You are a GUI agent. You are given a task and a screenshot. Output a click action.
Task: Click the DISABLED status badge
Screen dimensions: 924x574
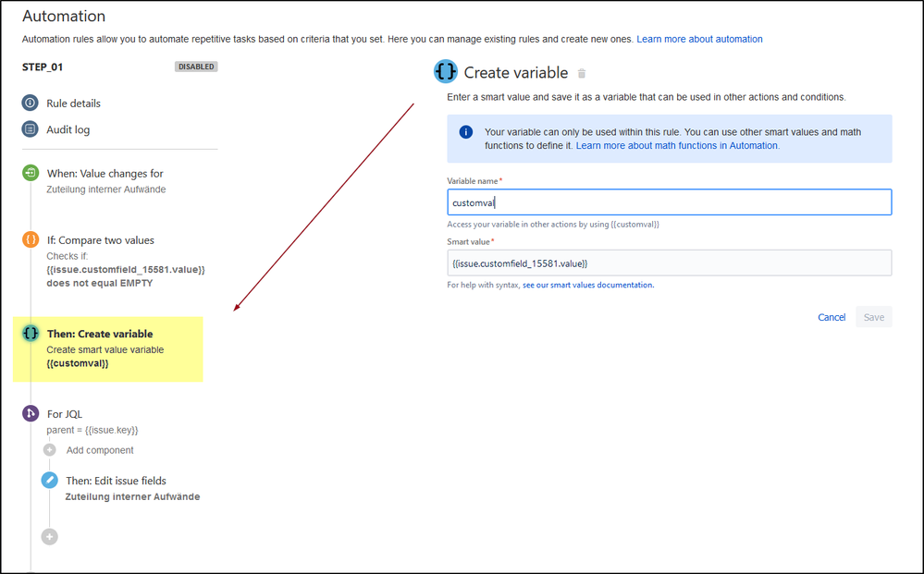click(x=196, y=67)
